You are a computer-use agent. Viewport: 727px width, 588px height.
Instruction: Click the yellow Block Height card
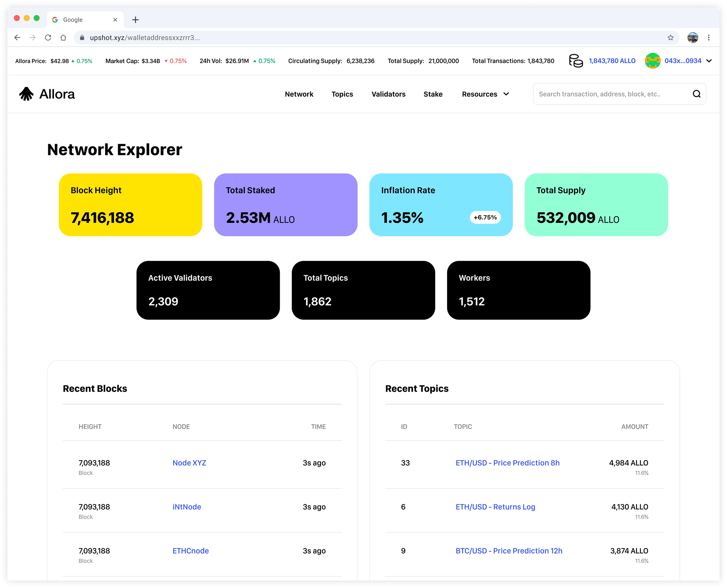tap(131, 205)
